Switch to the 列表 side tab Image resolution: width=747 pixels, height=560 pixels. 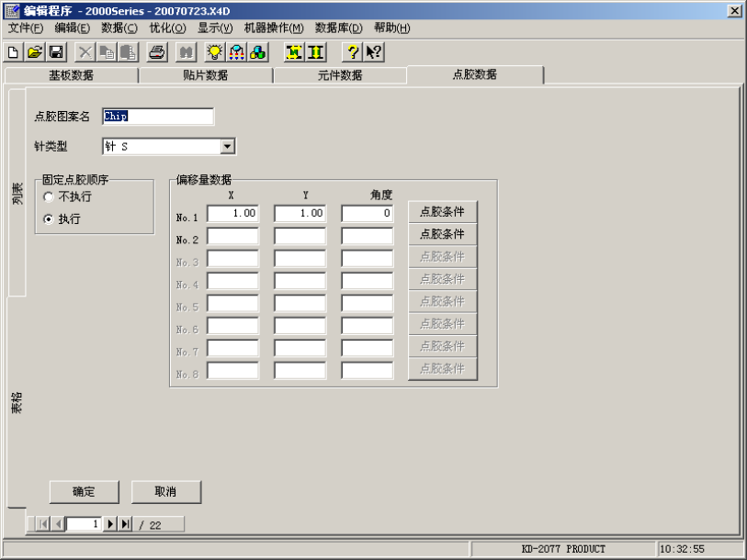[17, 193]
